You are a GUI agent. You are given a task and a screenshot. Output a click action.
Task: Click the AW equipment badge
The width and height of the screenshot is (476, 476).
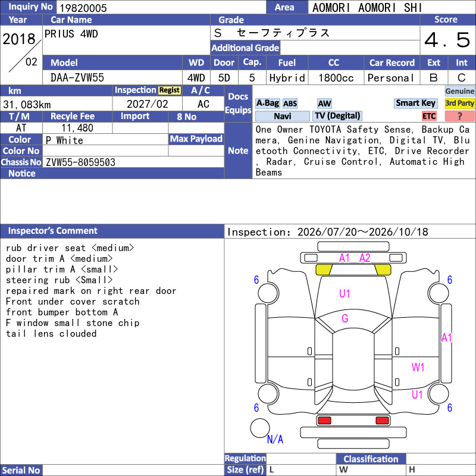[324, 104]
